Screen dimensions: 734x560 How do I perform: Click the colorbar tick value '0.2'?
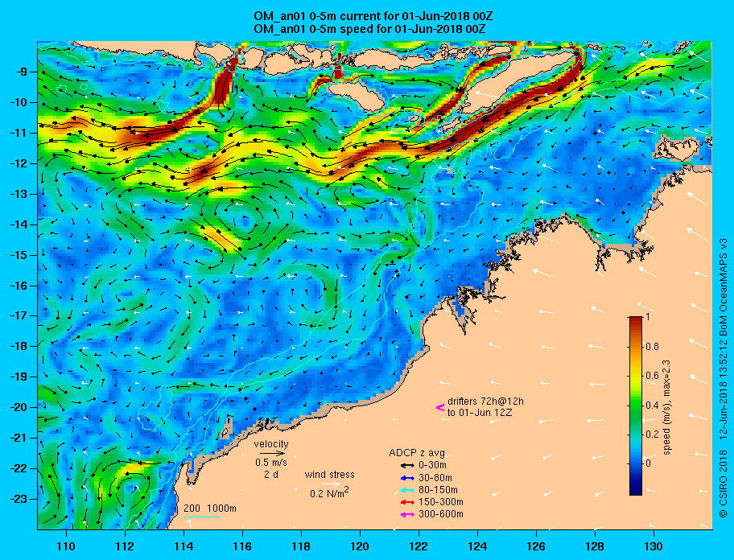pyautogui.click(x=652, y=434)
